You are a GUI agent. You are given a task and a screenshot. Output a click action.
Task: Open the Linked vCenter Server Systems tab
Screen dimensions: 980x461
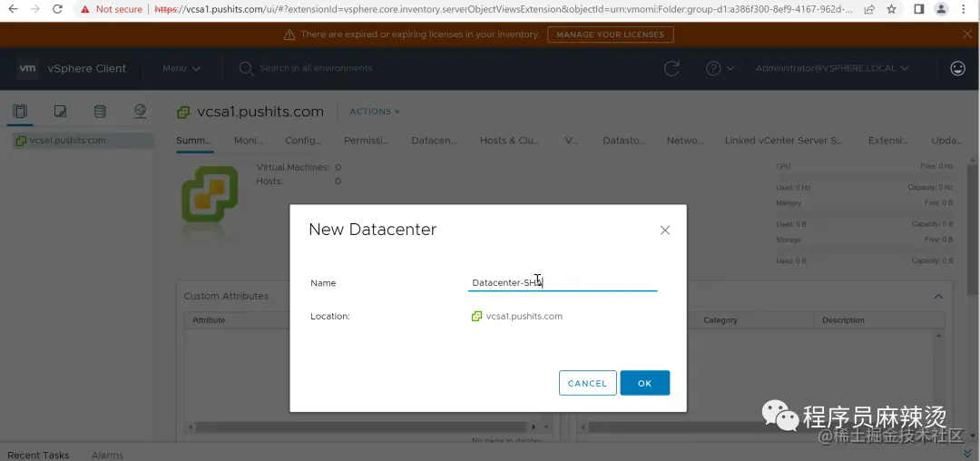[784, 141]
